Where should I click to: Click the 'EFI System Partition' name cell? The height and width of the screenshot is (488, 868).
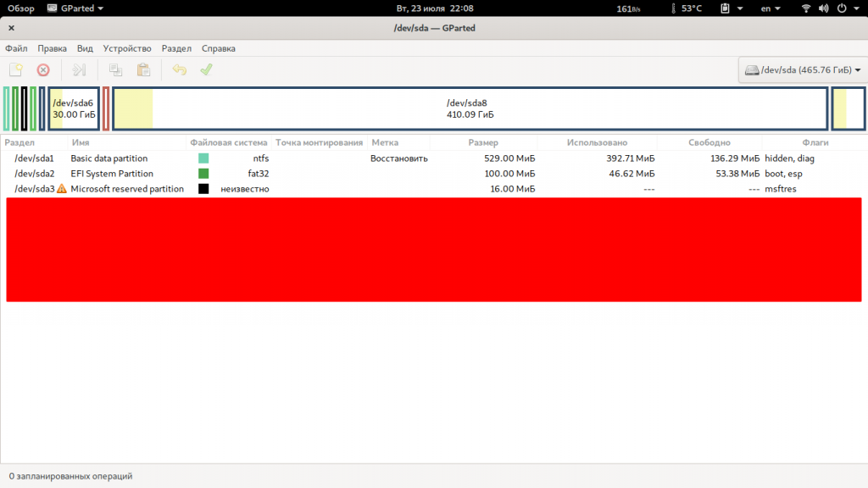(x=112, y=174)
